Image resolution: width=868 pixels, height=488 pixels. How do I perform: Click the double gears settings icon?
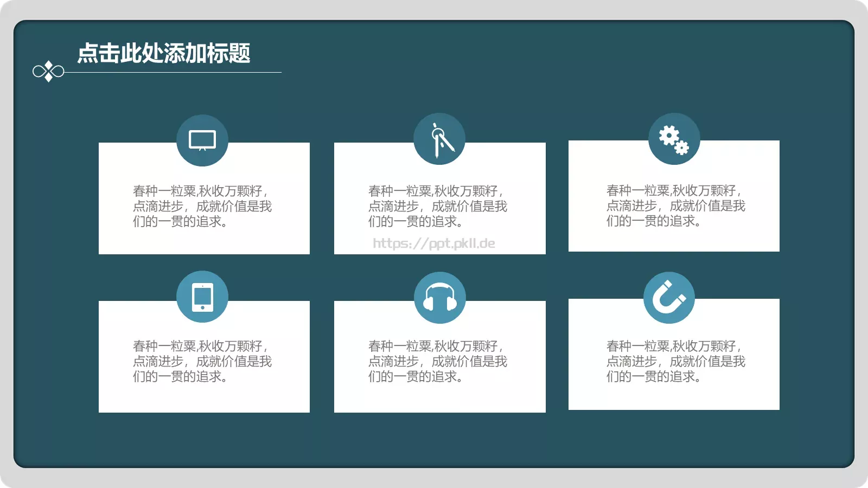tap(674, 139)
